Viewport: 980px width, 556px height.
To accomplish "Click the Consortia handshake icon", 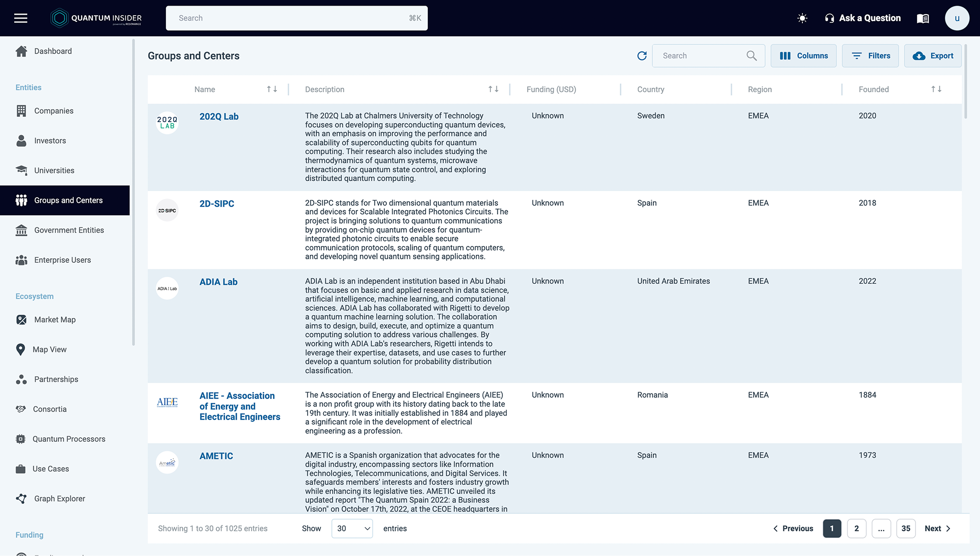I will [x=21, y=409].
